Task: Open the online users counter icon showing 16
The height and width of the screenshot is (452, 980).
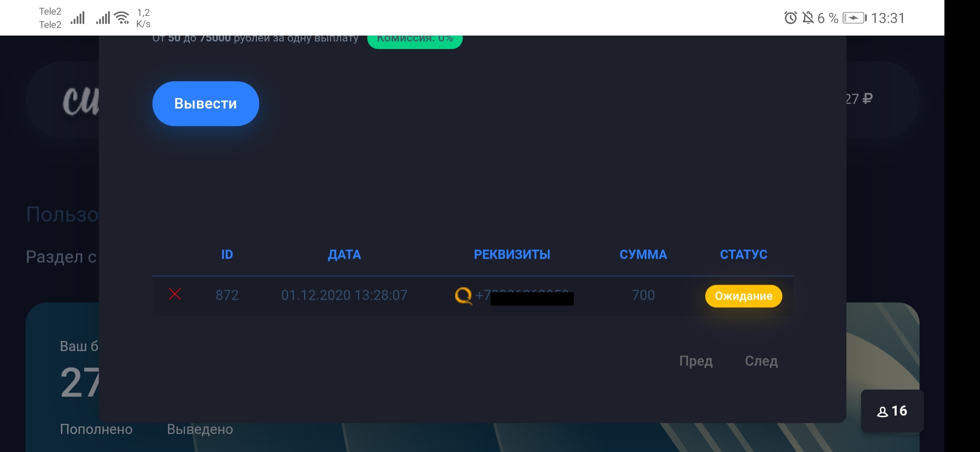Action: coord(892,411)
